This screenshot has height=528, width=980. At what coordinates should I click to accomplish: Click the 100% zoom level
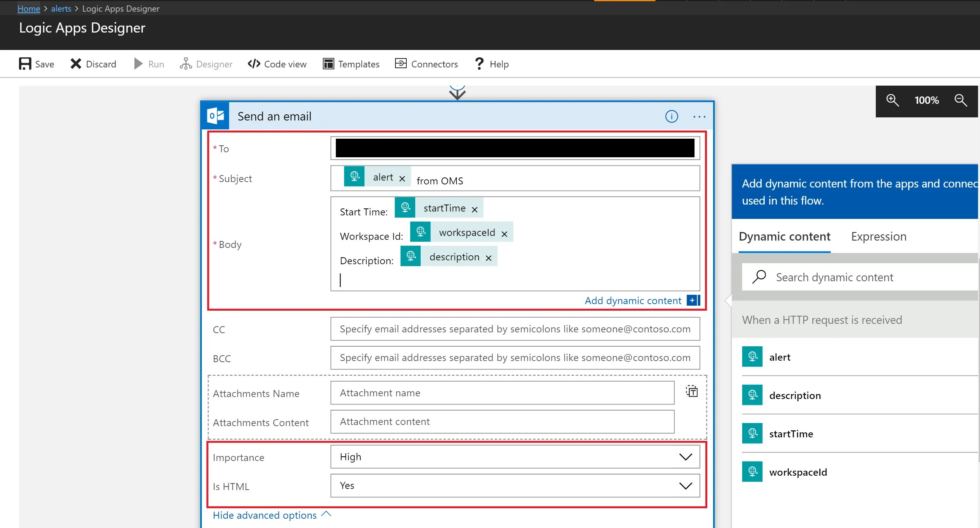click(x=927, y=100)
